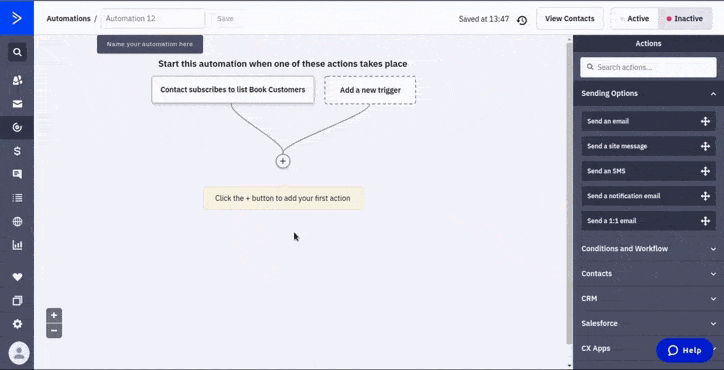Open the search icon in sidebar
The height and width of the screenshot is (370, 724).
[17, 52]
